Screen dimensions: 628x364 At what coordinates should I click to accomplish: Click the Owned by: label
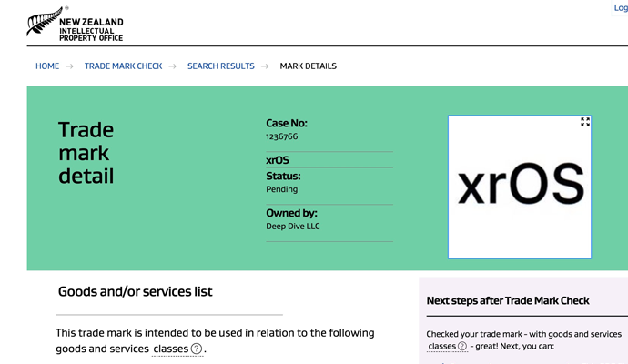tap(291, 213)
